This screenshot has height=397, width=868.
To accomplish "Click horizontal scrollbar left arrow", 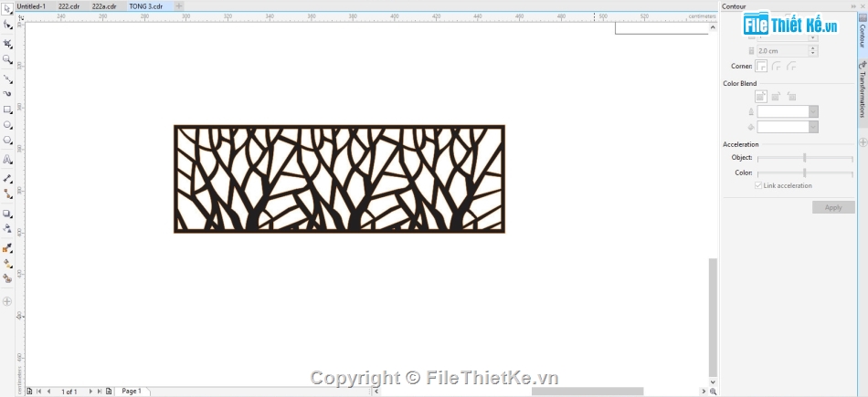I will [x=377, y=391].
